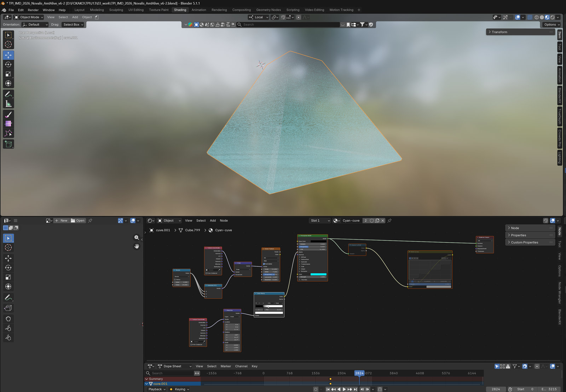Select the Measure tool in 3D viewport
566x392 pixels.
pyautogui.click(x=8, y=104)
